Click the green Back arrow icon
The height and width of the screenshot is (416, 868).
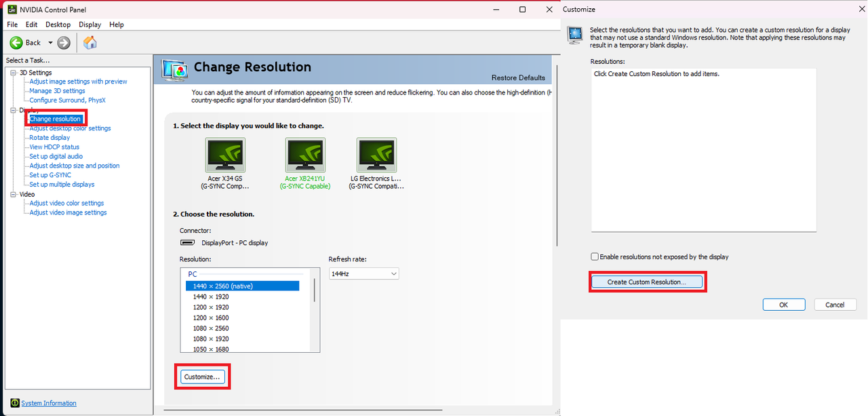pyautogui.click(x=16, y=43)
